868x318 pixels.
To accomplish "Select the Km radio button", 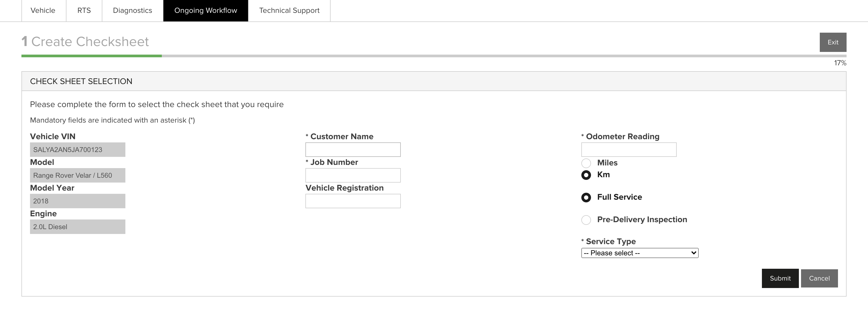I will (586, 175).
